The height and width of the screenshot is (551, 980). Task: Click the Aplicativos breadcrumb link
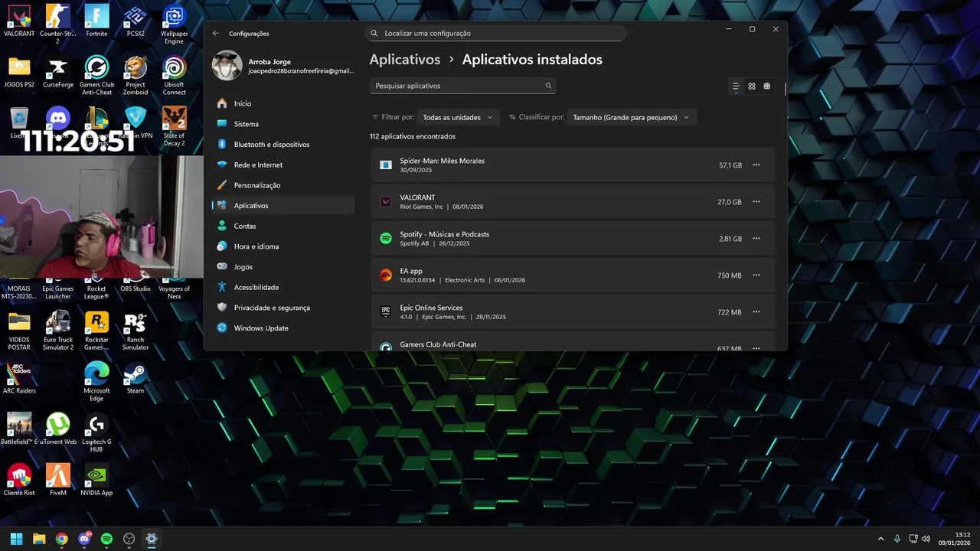coord(405,60)
